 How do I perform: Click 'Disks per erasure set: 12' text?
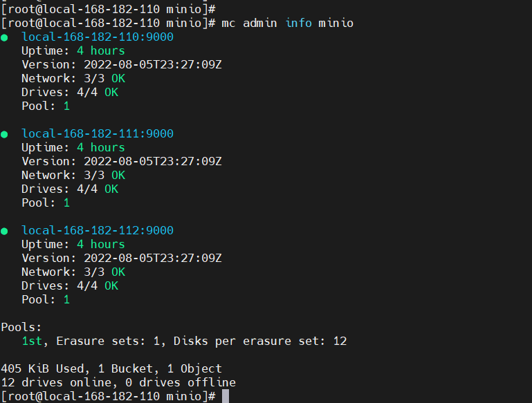click(260, 341)
